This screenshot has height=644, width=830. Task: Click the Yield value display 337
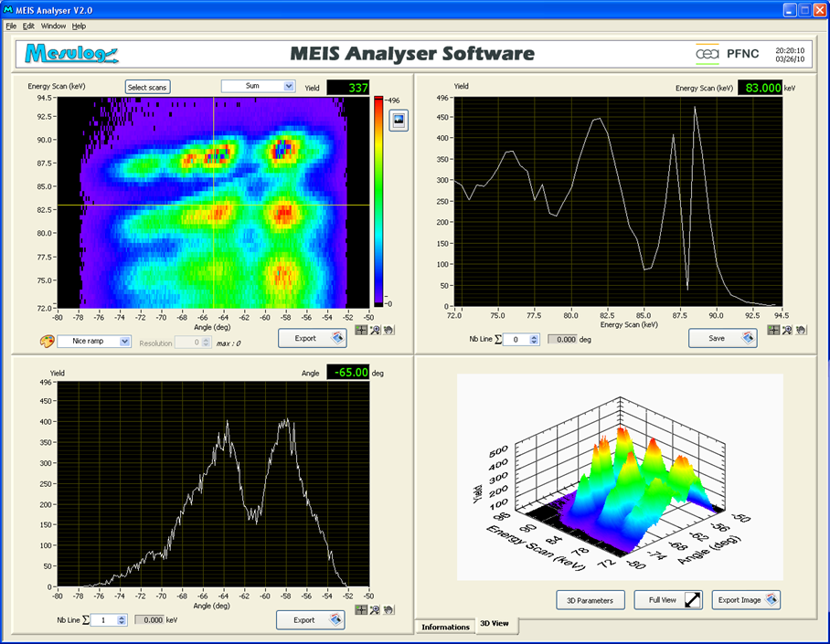(347, 88)
